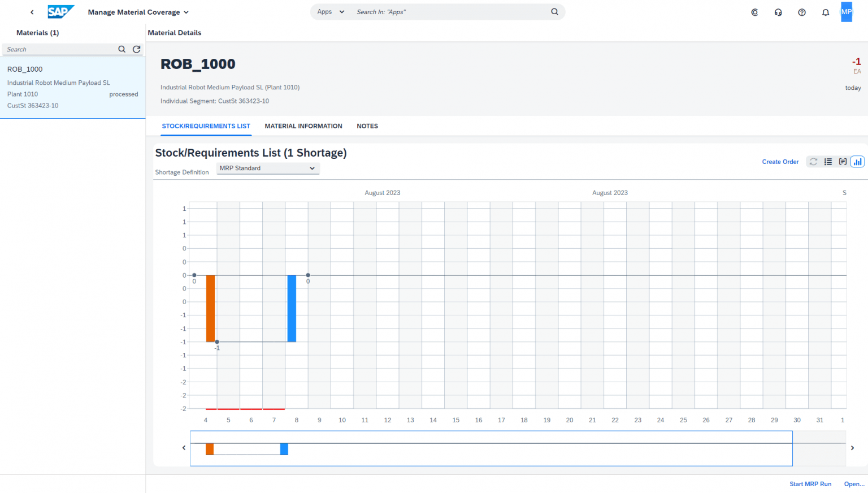Open the help question mark icon

[x=802, y=12]
